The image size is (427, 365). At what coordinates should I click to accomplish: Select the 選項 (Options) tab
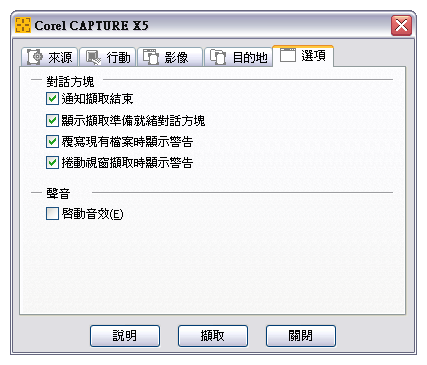coord(303,56)
